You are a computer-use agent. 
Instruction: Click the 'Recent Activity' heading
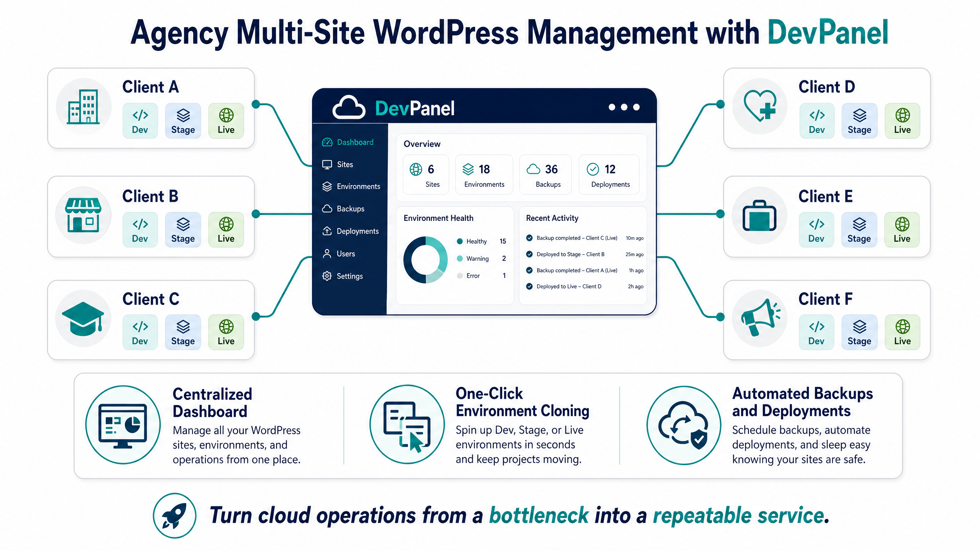click(x=552, y=218)
